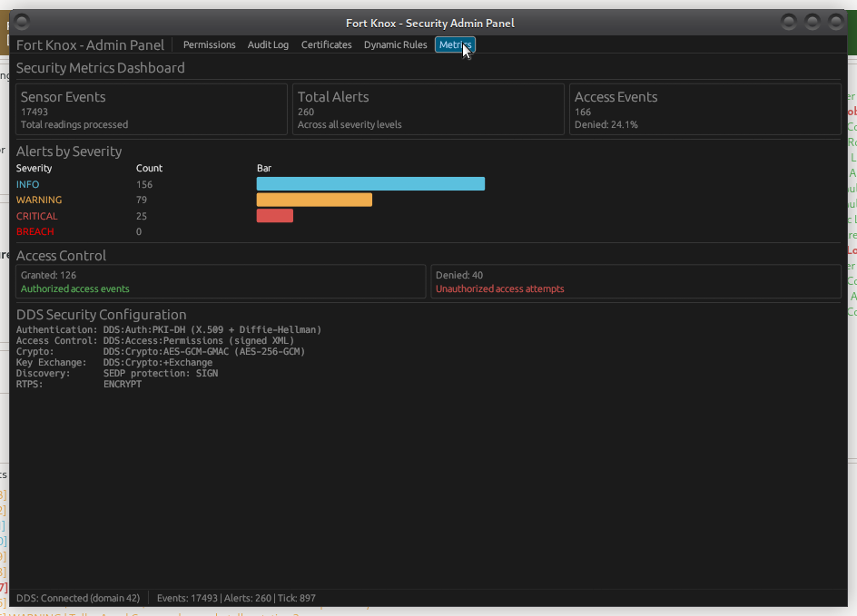This screenshot has width=857, height=616.
Task: Click the Granted: 126 access panel
Action: click(218, 281)
